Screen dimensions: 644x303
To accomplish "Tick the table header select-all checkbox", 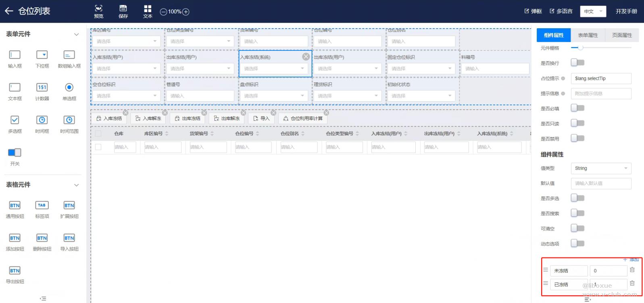I will tap(98, 134).
